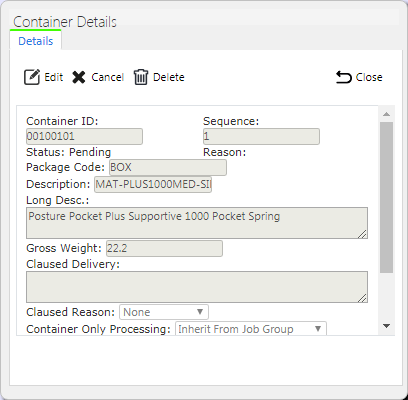Click the Container ID field
The height and width of the screenshot is (400, 408).
84,136
